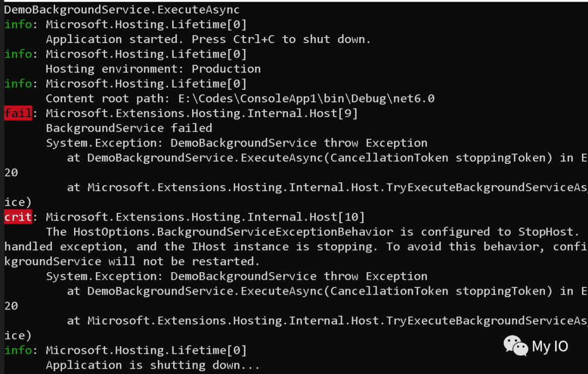Viewport: 588px width, 374px height.
Task: Click the Application is shutting down line
Action: (x=152, y=365)
